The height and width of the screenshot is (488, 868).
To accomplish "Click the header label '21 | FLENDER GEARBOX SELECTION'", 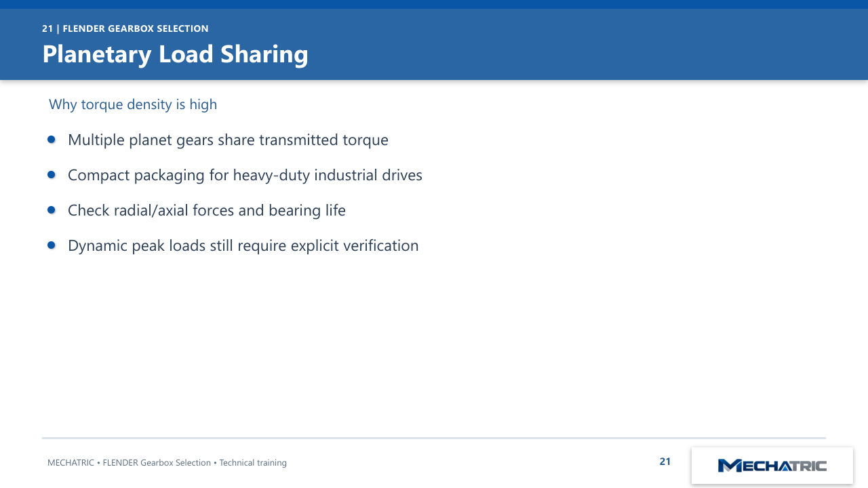I will [x=125, y=28].
